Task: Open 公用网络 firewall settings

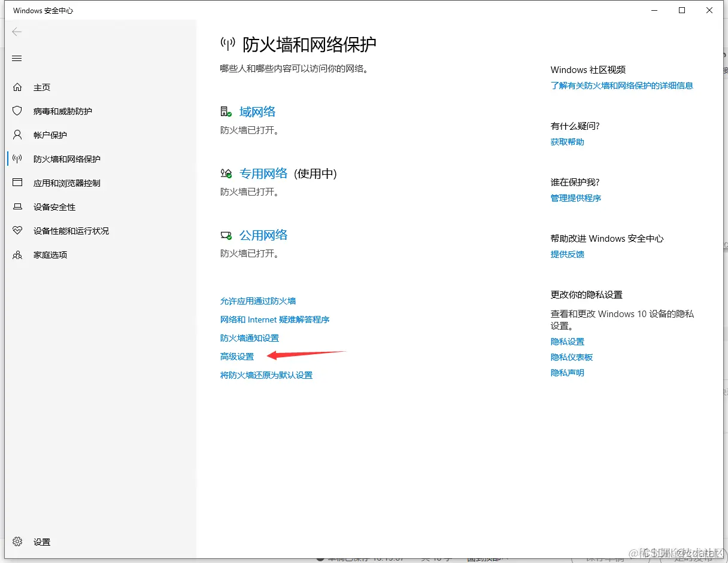Action: tap(263, 235)
